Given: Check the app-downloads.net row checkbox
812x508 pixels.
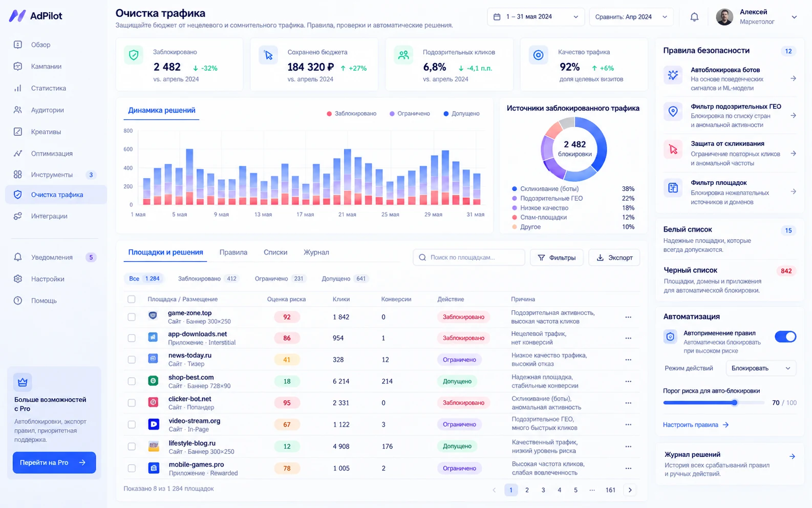Looking at the screenshot, I should 132,338.
